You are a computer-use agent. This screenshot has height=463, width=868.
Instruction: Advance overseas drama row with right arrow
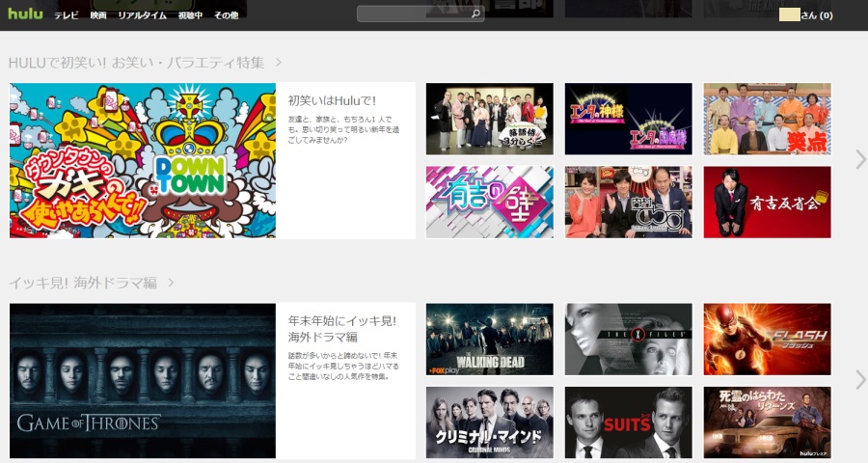point(860,380)
